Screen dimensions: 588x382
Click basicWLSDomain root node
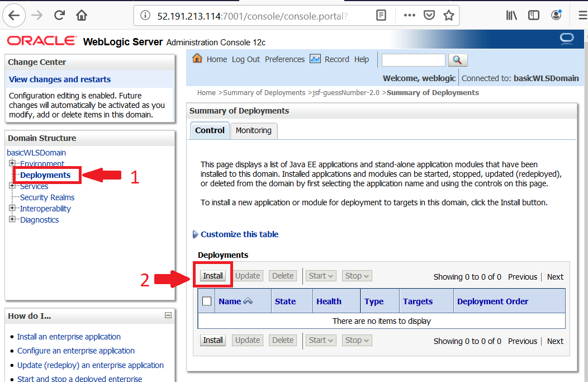36,153
